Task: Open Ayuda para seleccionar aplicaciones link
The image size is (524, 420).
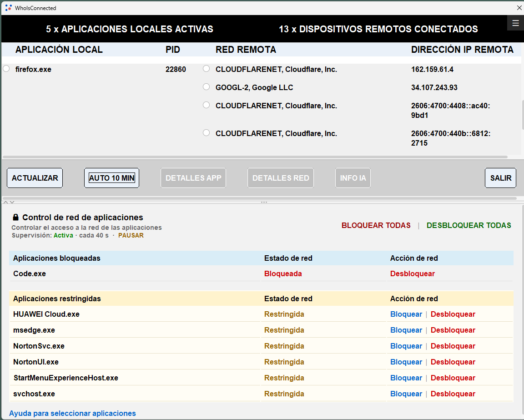Action: coord(72,413)
